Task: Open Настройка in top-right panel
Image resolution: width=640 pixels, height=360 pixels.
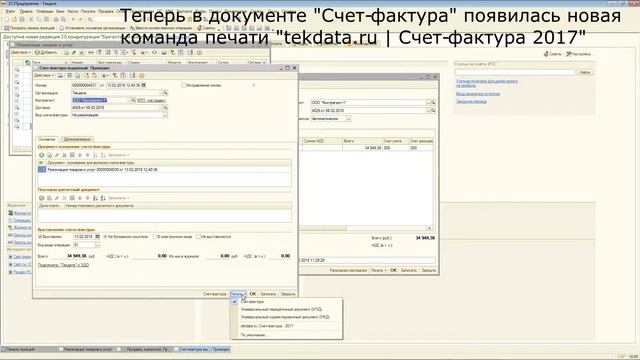Action: point(579,54)
